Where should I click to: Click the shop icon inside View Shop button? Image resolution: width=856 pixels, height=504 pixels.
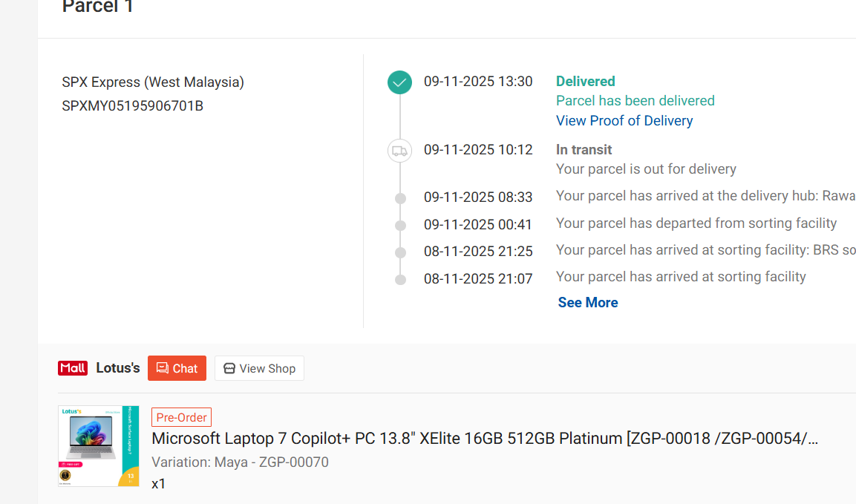tap(229, 368)
